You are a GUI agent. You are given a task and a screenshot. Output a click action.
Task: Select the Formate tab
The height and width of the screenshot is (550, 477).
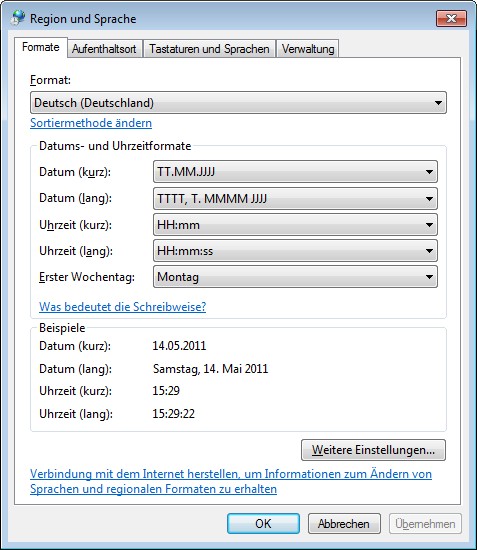pos(41,47)
